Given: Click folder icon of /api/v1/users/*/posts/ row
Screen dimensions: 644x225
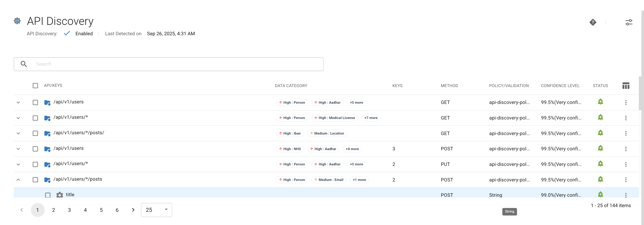Looking at the screenshot, I should click(47, 133).
